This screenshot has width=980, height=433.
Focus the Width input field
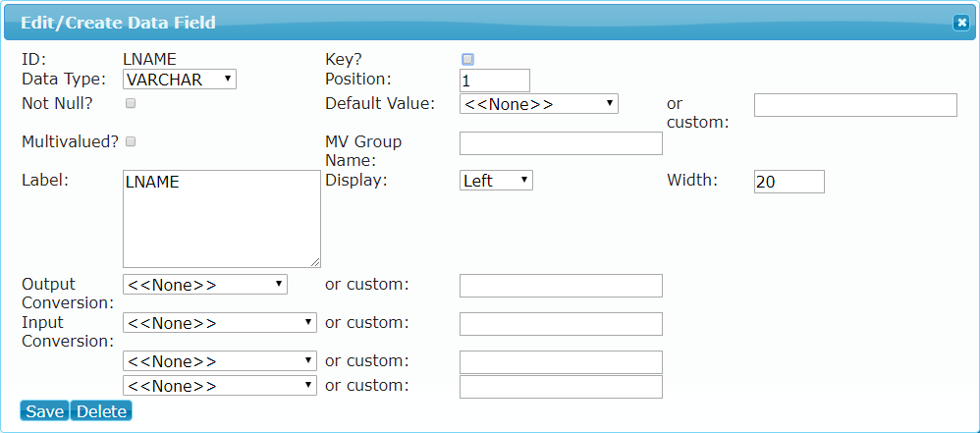click(789, 182)
